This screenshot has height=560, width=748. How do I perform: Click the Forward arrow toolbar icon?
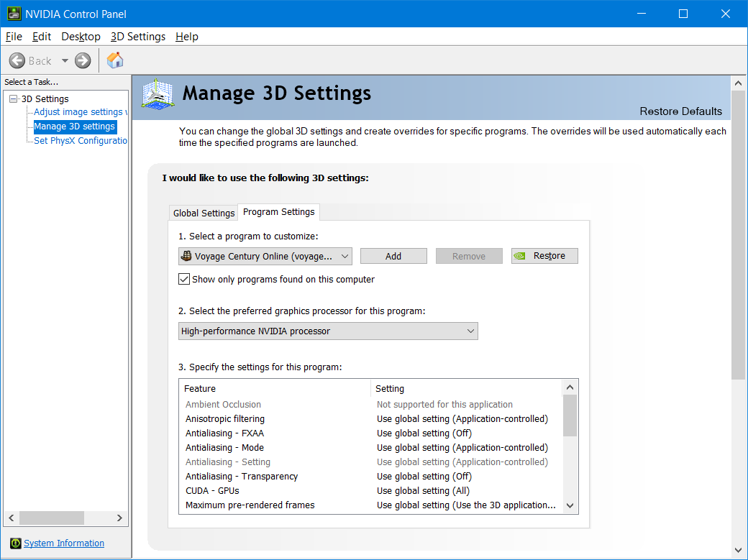(x=83, y=61)
